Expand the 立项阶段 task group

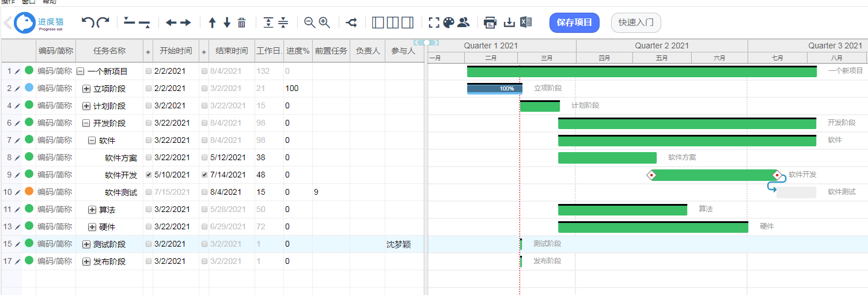86,89
